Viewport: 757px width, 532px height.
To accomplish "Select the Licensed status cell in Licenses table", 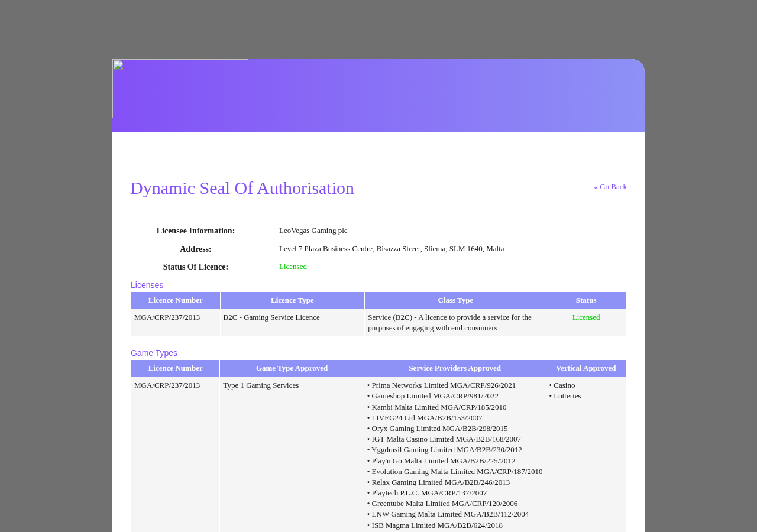I will tap(586, 317).
